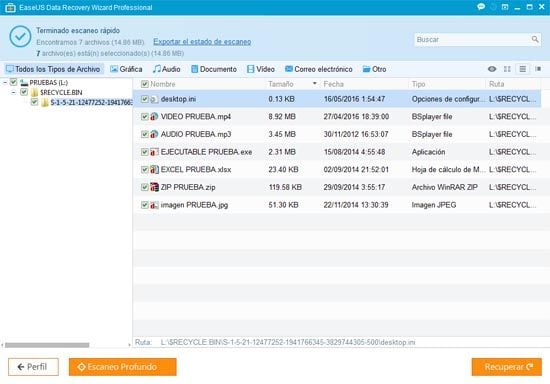Click the imagen PRUEBA.jpg file icon
Image resolution: width=550 pixels, height=384 pixels.
pyautogui.click(x=154, y=205)
